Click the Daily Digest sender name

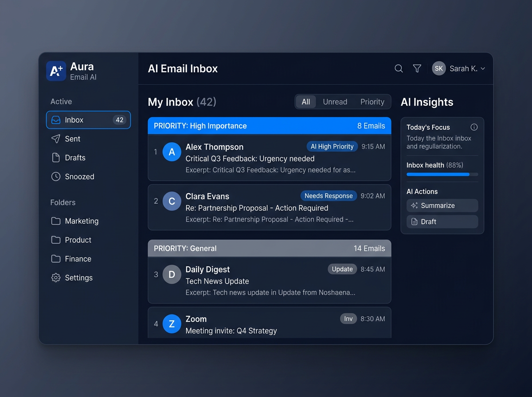point(208,269)
